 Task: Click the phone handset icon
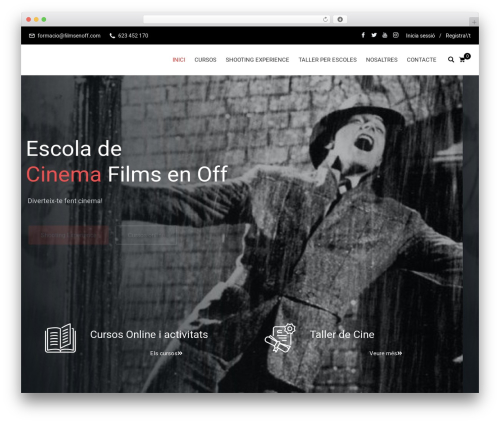click(112, 36)
